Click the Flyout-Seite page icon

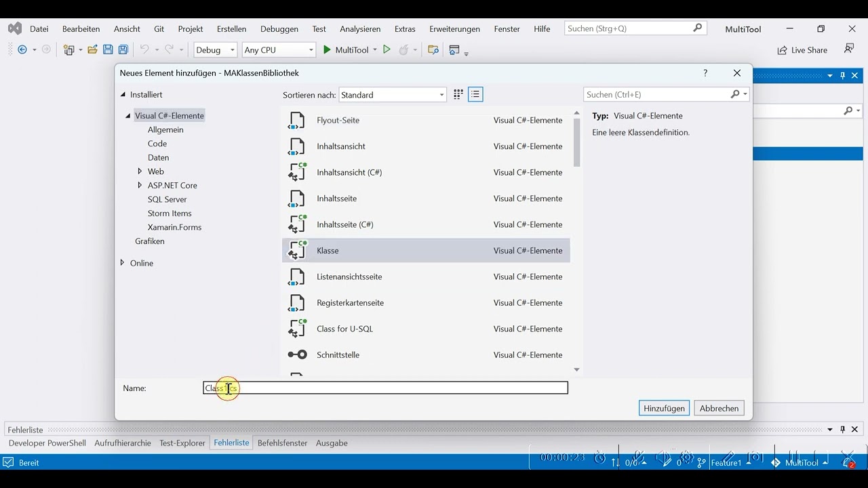point(297,120)
